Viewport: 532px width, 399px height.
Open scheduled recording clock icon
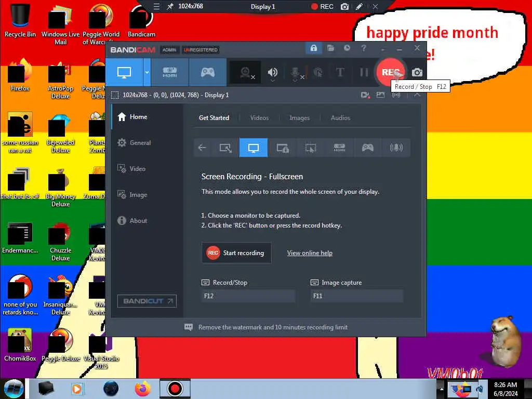(x=347, y=48)
